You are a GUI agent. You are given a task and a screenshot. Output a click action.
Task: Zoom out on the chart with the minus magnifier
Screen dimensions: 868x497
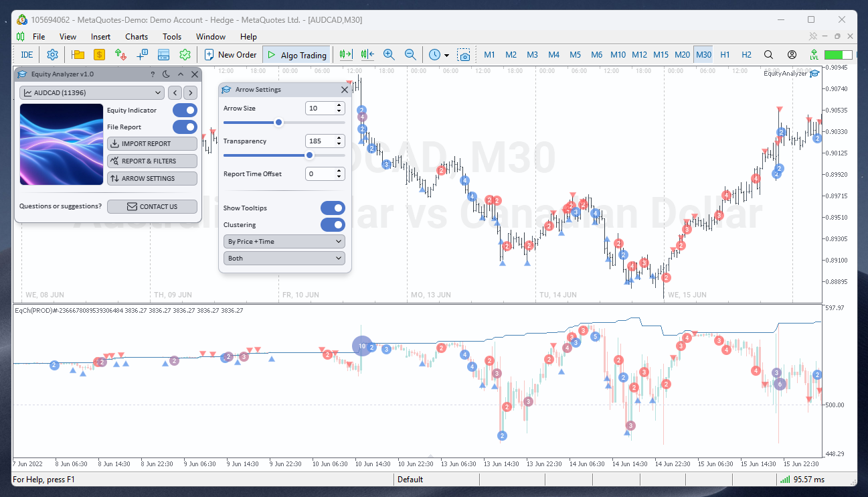tap(410, 55)
